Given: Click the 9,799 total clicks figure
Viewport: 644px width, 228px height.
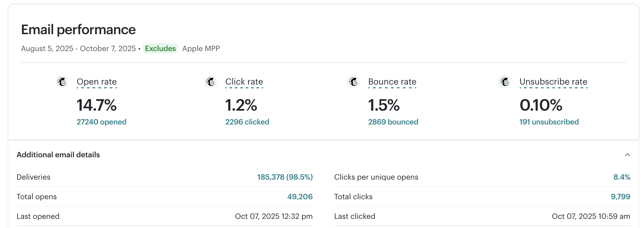Looking at the screenshot, I should tap(621, 197).
